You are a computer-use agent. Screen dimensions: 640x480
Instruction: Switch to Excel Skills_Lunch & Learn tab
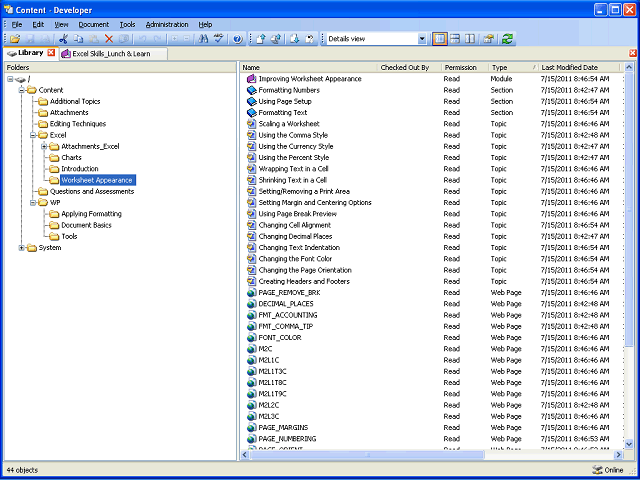pos(111,54)
